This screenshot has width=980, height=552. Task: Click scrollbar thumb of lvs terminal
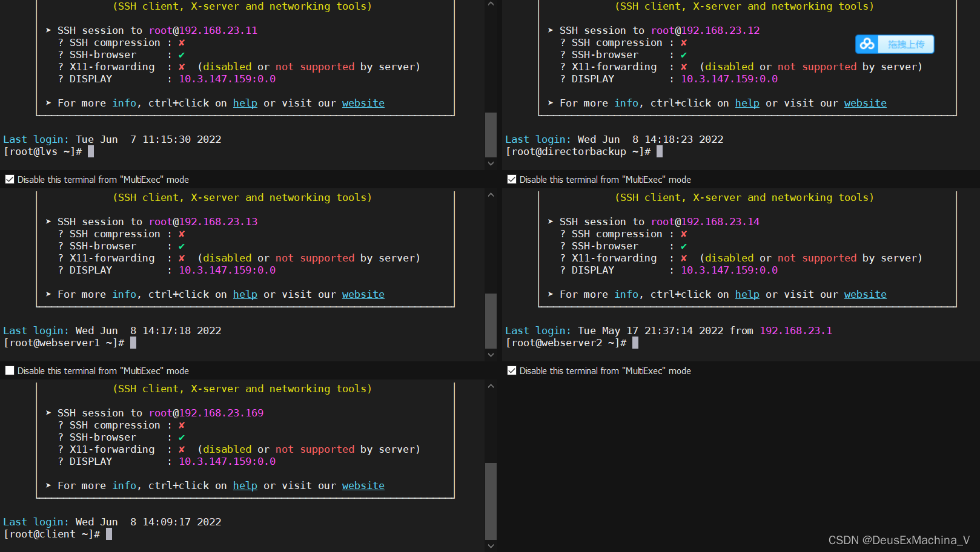point(491,134)
